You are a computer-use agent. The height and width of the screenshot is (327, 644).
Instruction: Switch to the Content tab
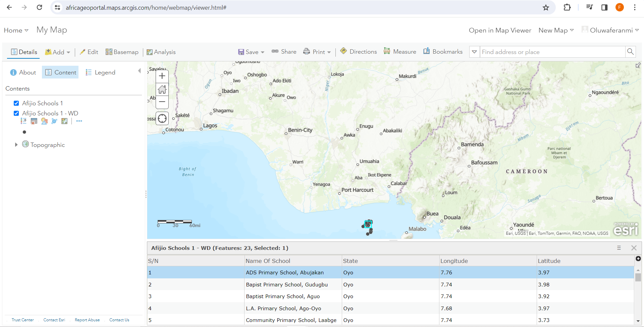[60, 72]
